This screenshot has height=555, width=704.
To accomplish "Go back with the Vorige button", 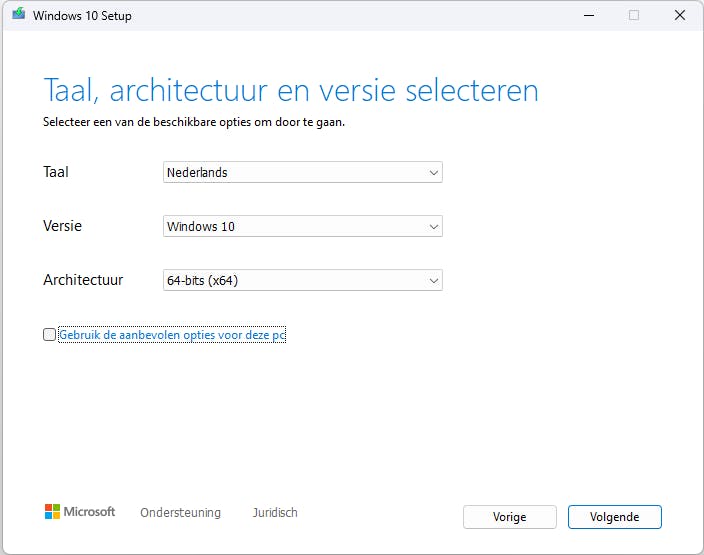I will (509, 517).
